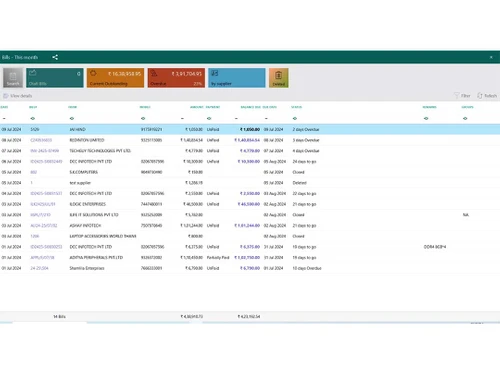Sort by the PAYMENT column header
The width and height of the screenshot is (500, 375).
[213, 107]
